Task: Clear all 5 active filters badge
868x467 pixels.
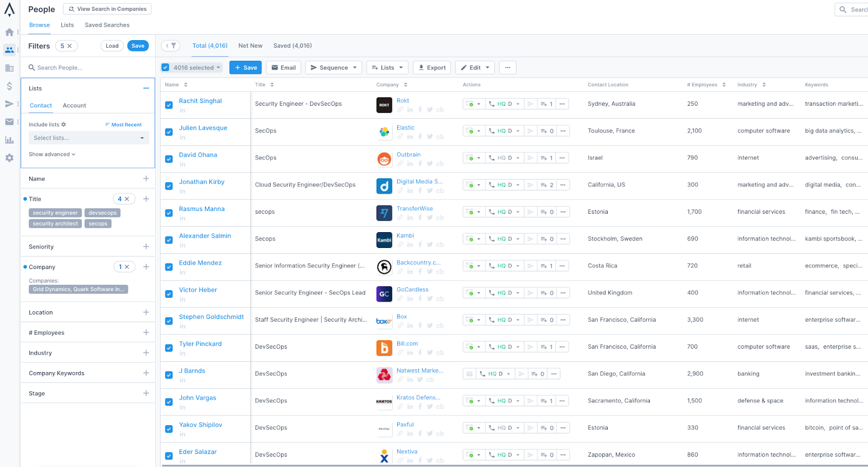Action: [x=66, y=46]
